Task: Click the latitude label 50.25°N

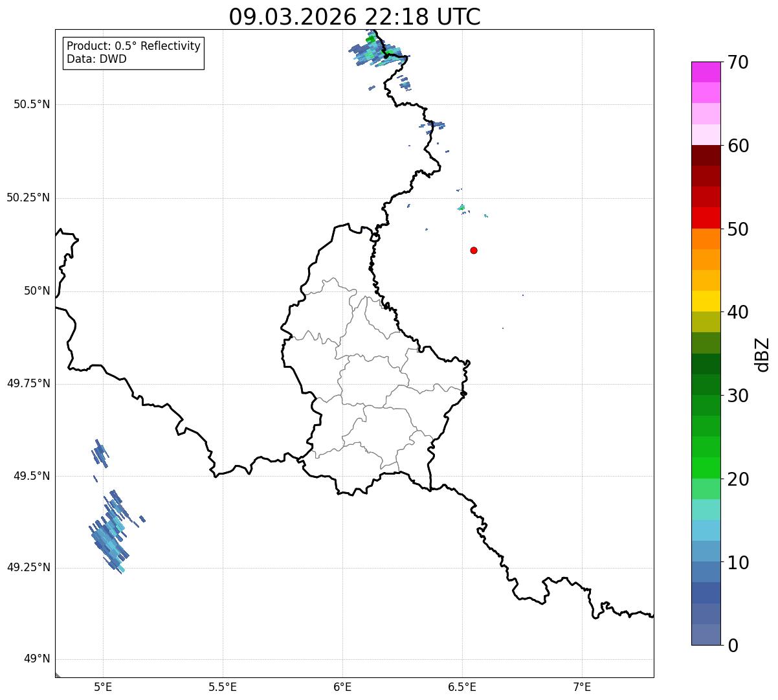Action: 28,198
